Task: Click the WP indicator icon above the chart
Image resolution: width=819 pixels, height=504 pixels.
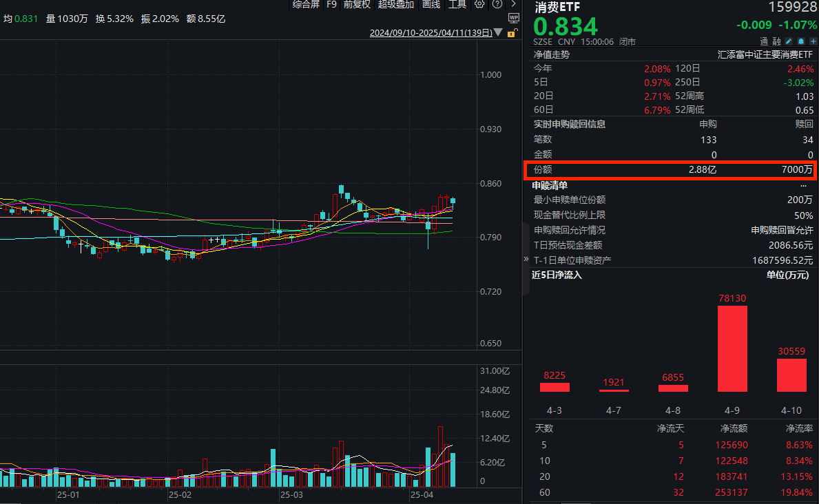Action: point(512,17)
